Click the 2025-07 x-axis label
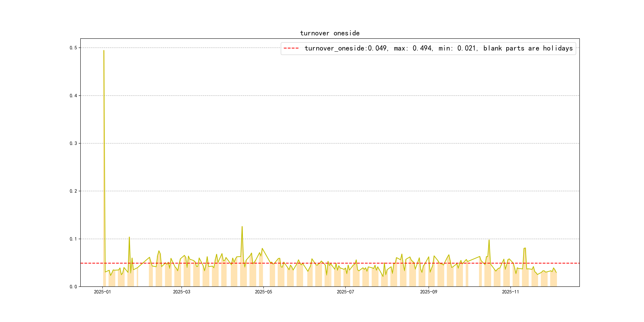The image size is (644, 322). 345,292
